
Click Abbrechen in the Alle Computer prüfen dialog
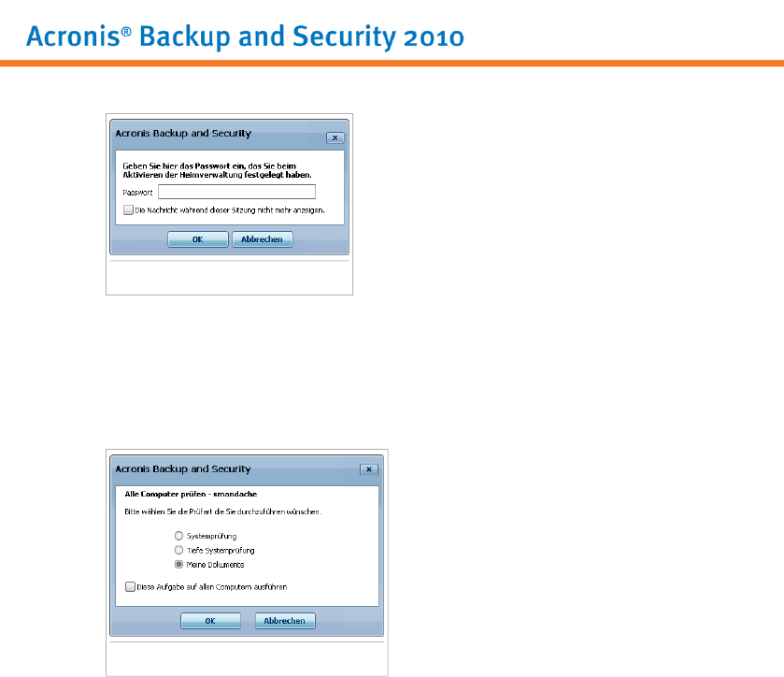[285, 621]
